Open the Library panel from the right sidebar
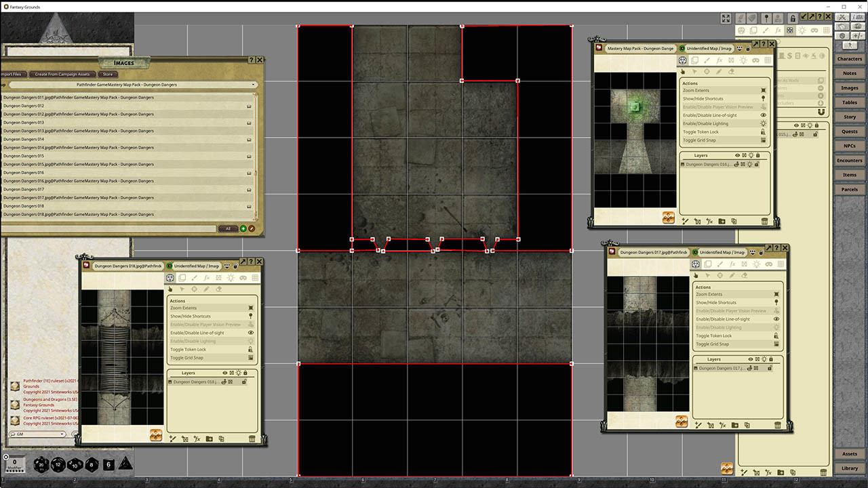This screenshot has width=868, height=488. 849,468
